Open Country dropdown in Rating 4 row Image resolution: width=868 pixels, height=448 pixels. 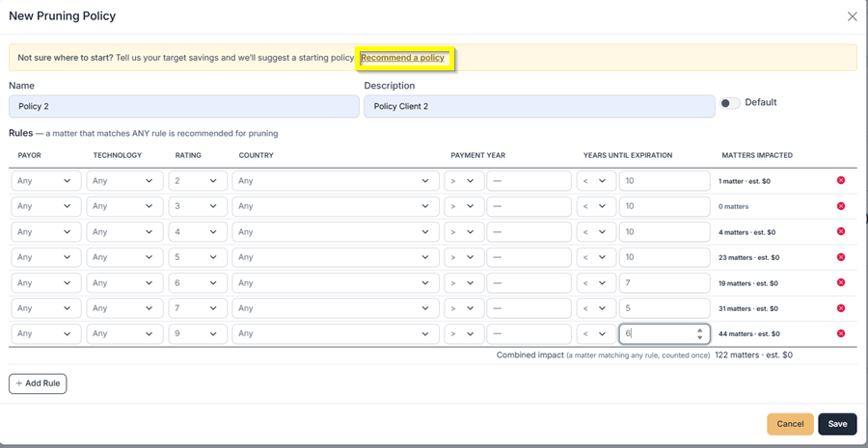coord(336,232)
